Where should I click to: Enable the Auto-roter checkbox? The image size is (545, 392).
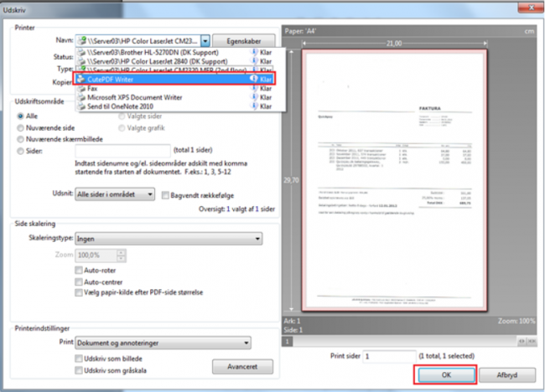click(79, 271)
